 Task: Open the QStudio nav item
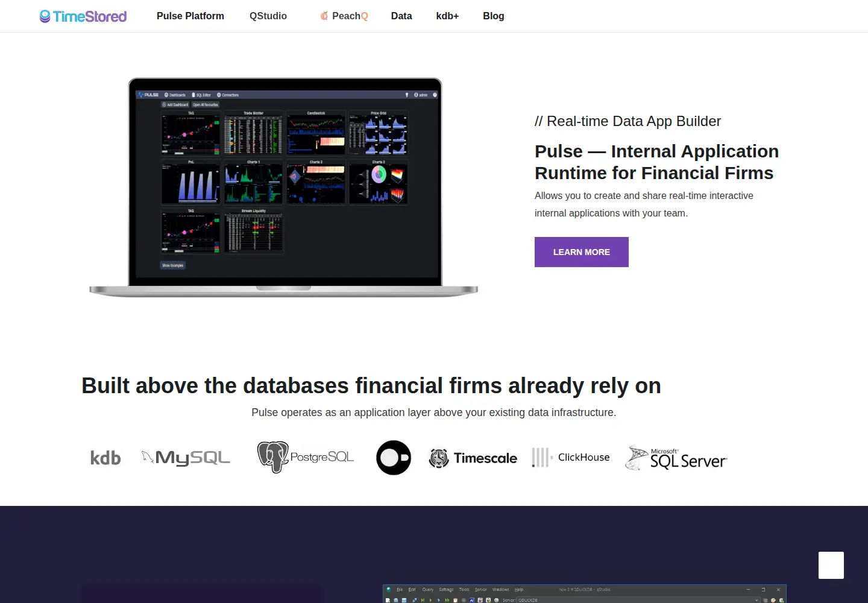[x=268, y=16]
